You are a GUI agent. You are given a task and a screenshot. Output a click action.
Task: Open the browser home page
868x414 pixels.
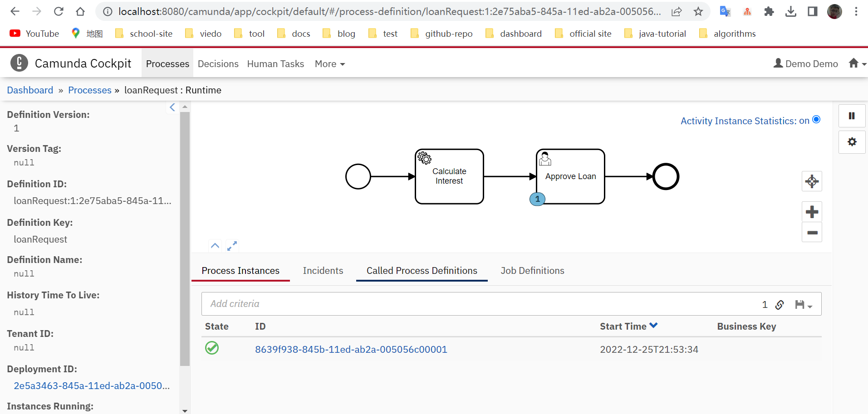click(80, 11)
